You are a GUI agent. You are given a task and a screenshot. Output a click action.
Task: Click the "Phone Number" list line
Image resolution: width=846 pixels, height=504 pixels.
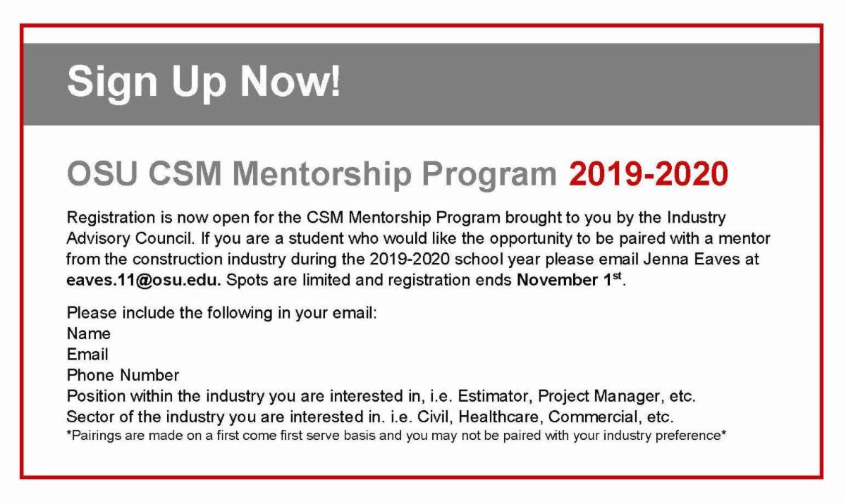(123, 374)
